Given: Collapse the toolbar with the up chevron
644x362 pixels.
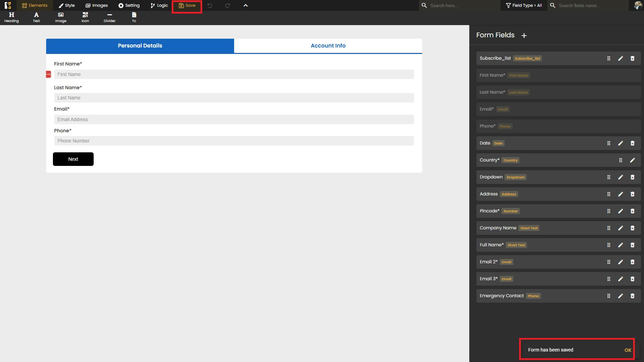Looking at the screenshot, I should point(246,5).
